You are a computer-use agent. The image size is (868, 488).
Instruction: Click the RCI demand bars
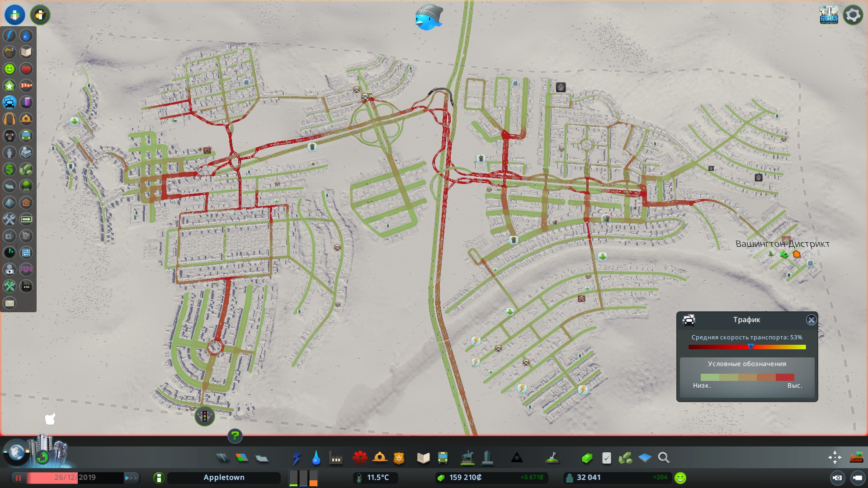[303, 478]
